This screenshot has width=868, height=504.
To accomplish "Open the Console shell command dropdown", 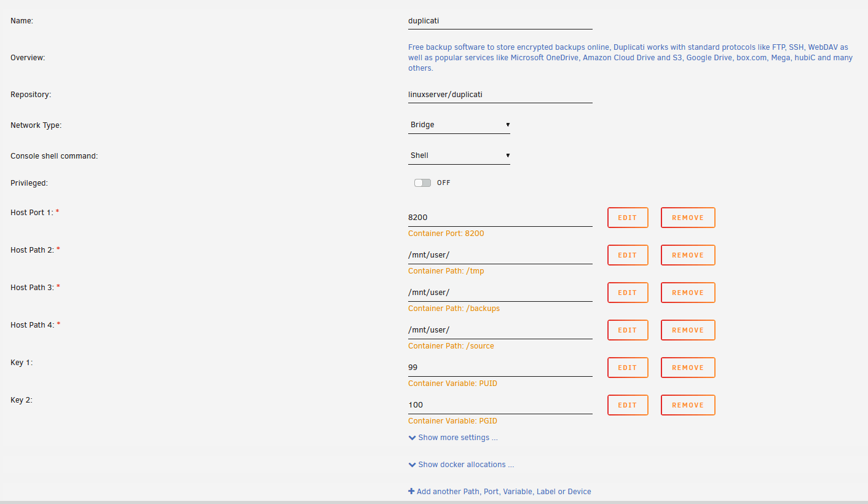I will 459,156.
